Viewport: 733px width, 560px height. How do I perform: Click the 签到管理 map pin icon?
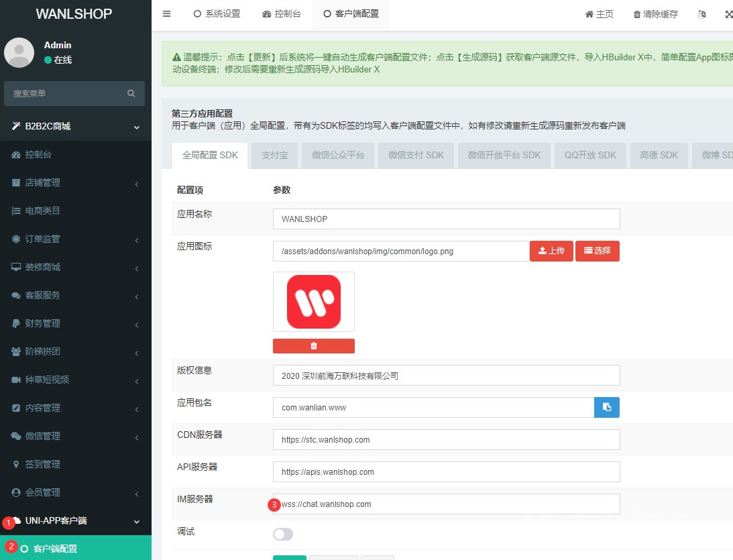(16, 464)
